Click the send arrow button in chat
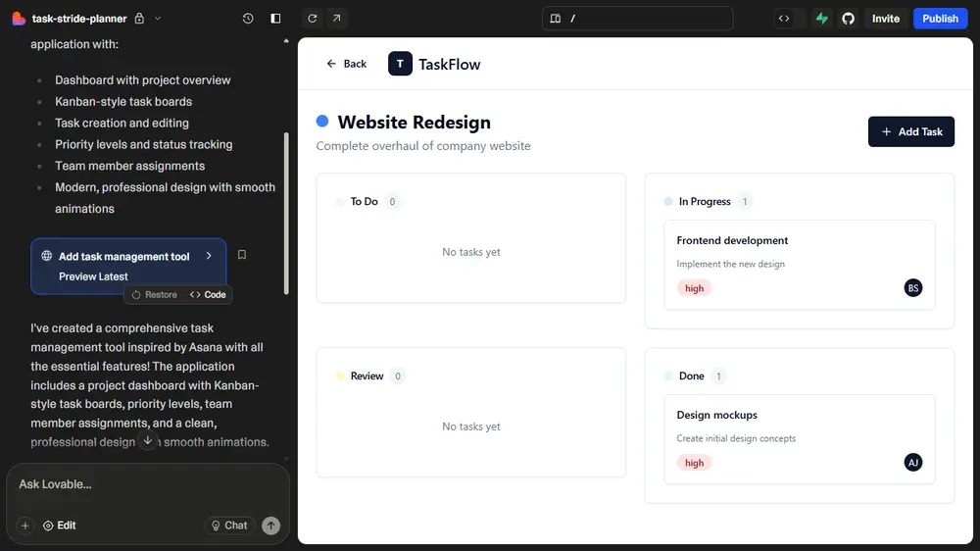Viewport: 980px width, 551px height. tap(270, 526)
